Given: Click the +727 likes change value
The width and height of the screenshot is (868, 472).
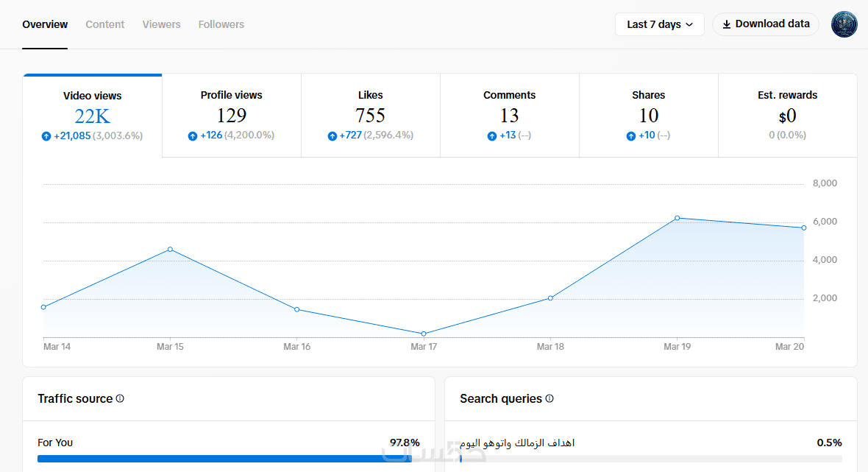Looking at the screenshot, I should (350, 135).
